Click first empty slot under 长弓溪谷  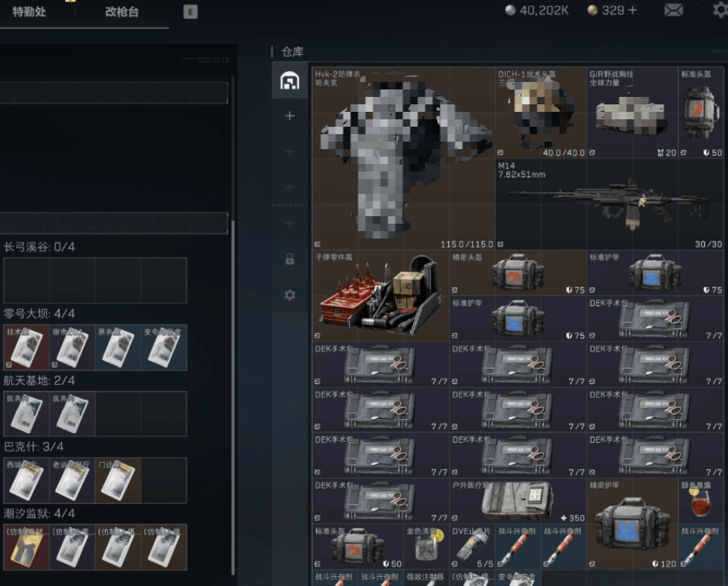pyautogui.click(x=26, y=280)
